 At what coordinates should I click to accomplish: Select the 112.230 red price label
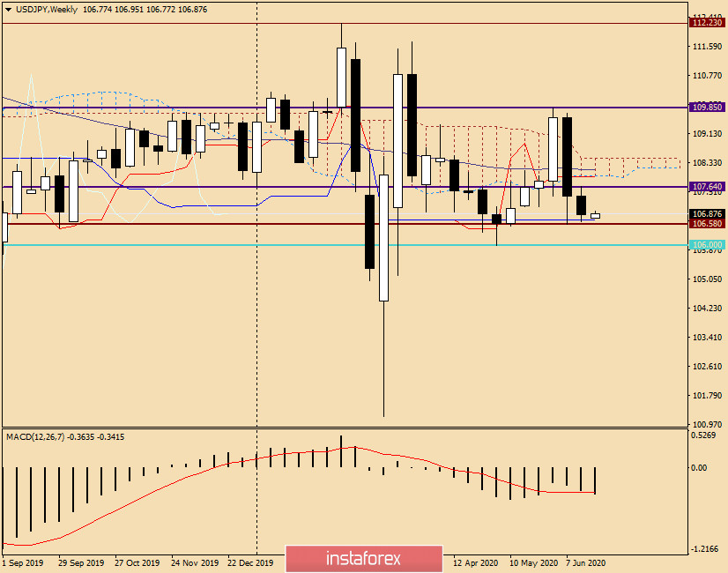pyautogui.click(x=707, y=24)
